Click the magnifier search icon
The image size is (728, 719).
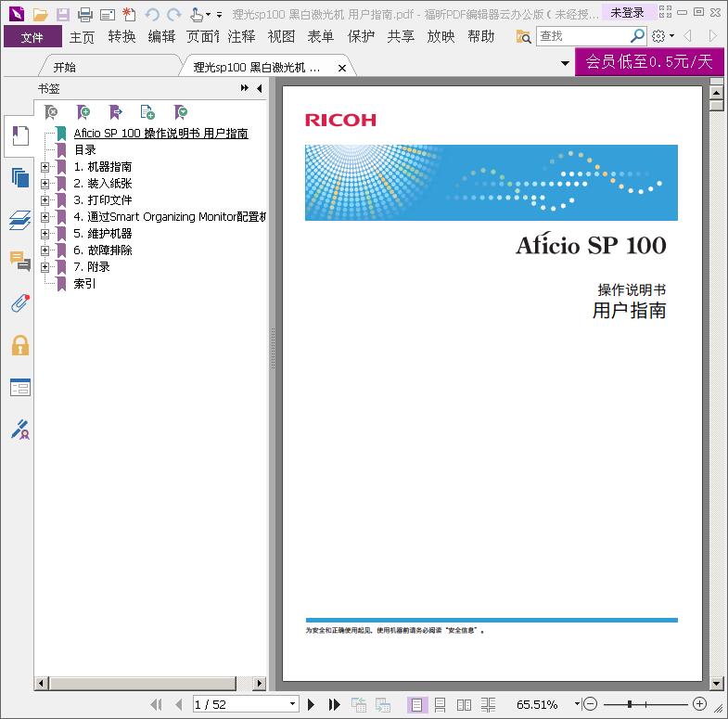pos(637,36)
